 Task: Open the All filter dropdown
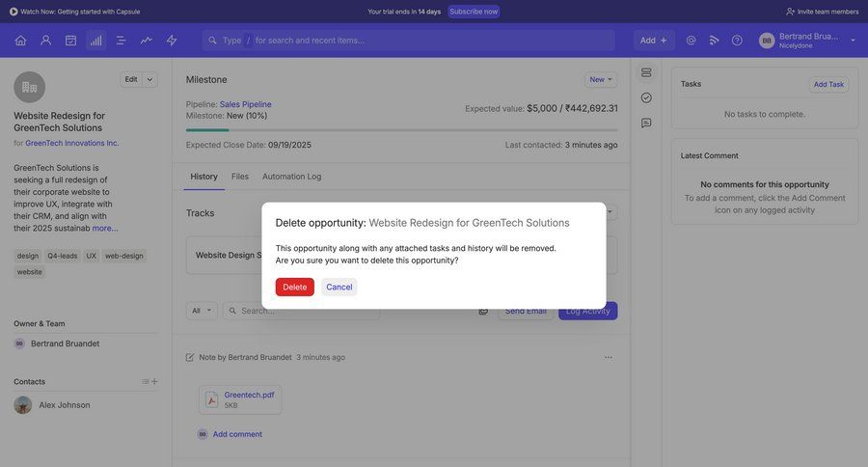click(x=201, y=311)
